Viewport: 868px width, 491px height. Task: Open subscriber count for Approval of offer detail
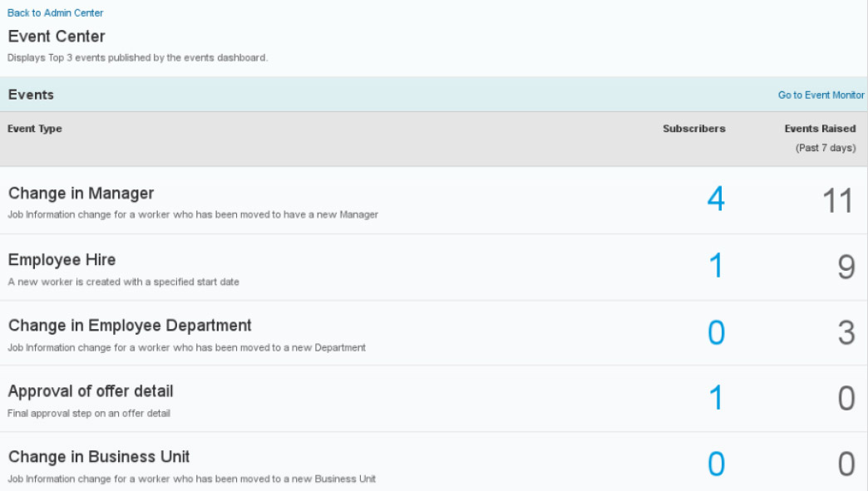[x=715, y=399]
